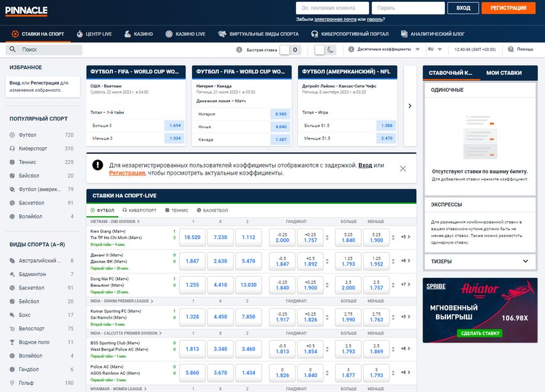Select draw odds 3.340 for BSS Sporting Club

coord(220,349)
